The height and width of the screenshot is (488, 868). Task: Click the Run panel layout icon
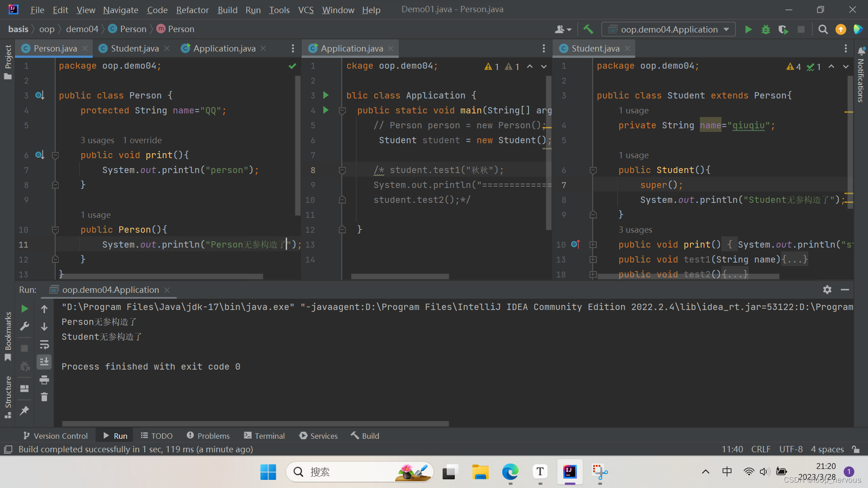point(25,389)
